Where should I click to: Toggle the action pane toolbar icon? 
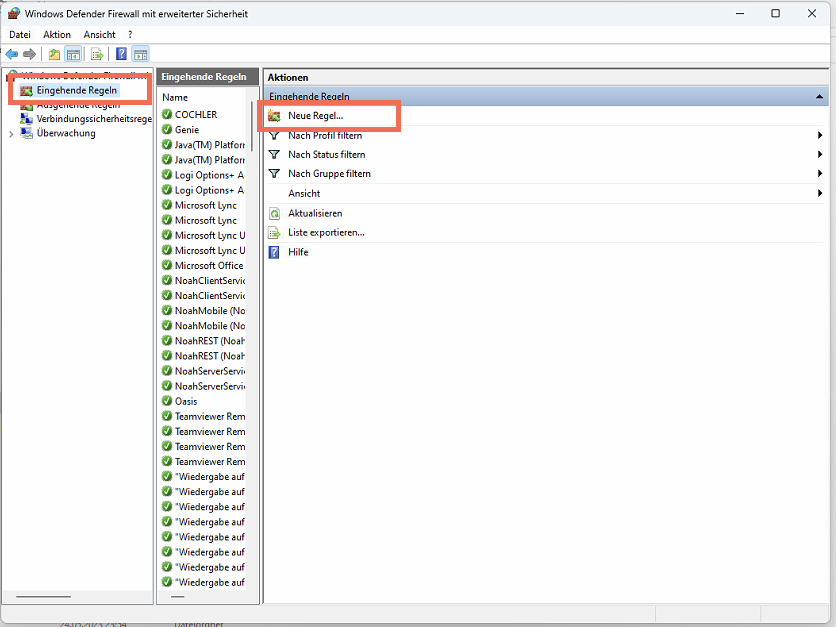pyautogui.click(x=140, y=54)
